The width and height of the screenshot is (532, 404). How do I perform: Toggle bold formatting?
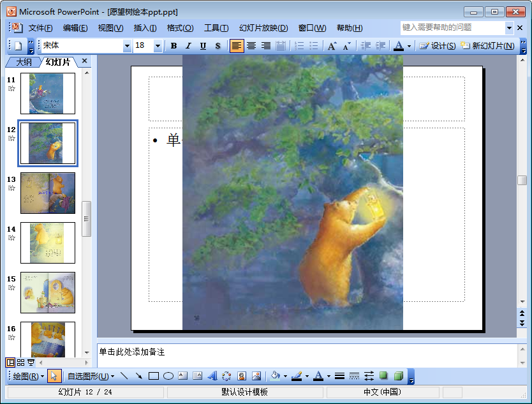[174, 46]
